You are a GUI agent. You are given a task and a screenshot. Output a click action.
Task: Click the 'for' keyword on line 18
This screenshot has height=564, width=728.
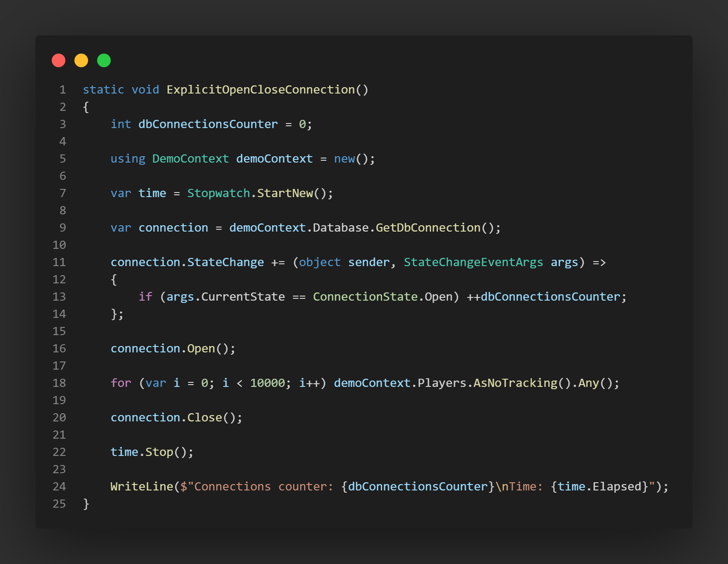pos(121,383)
